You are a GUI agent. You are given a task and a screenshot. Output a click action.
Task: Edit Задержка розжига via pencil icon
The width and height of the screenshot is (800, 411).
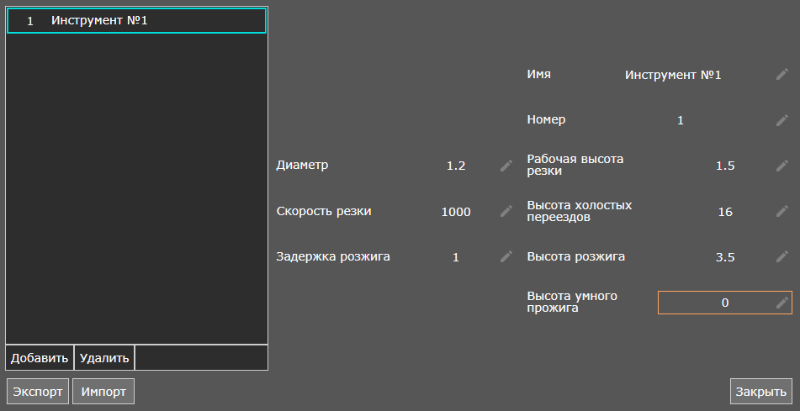point(506,256)
